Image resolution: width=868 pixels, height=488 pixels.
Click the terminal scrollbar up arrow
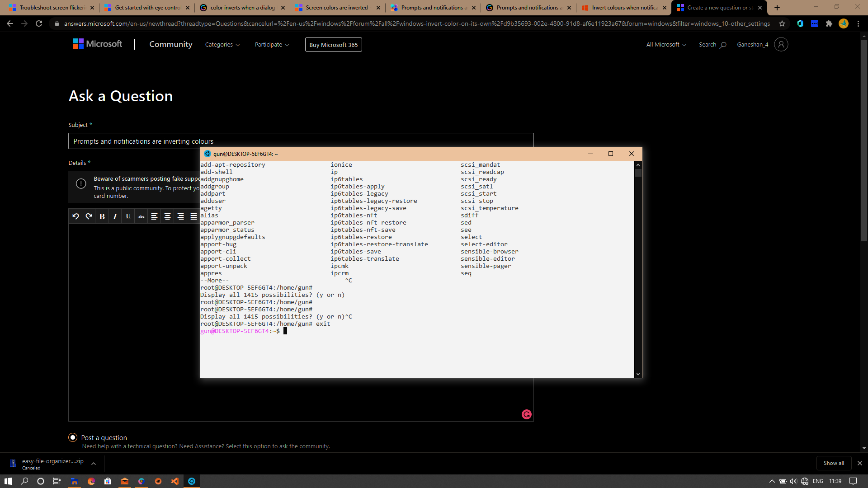click(x=638, y=165)
